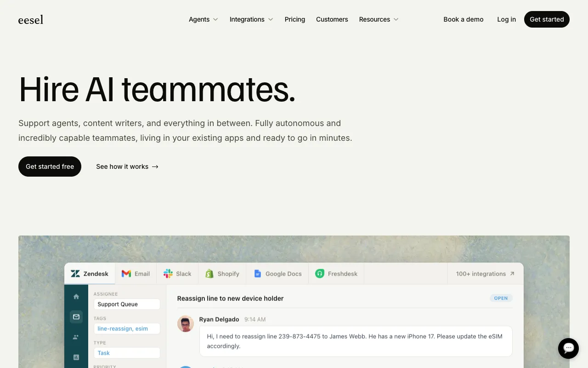Switch to the Freshdesk tab
Image resolution: width=588 pixels, height=368 pixels.
pos(336,274)
